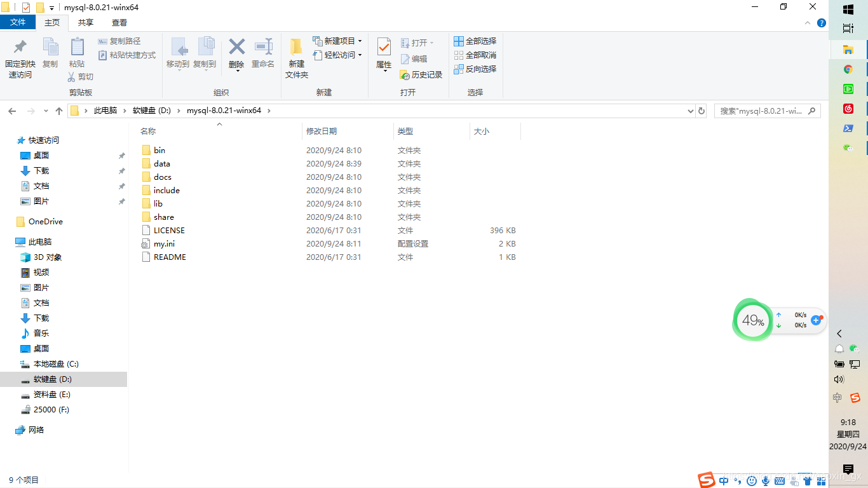Select the README file
Screen dimensions: 868x488
(170, 257)
